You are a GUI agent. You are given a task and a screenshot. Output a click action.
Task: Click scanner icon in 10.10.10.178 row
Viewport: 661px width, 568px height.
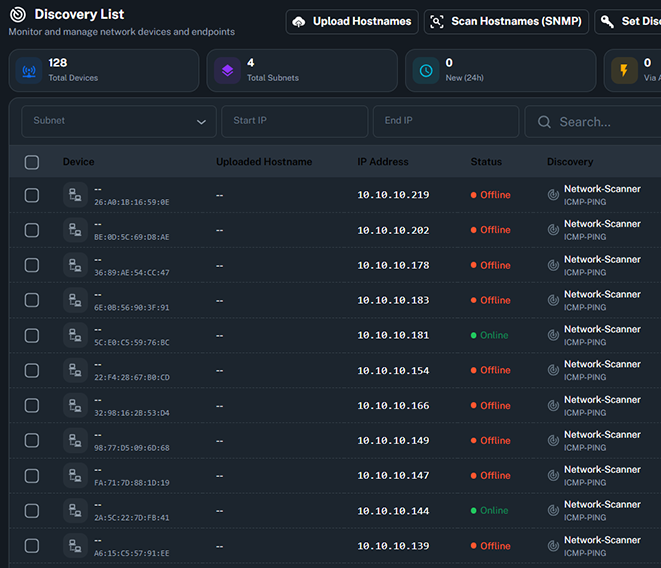click(553, 265)
